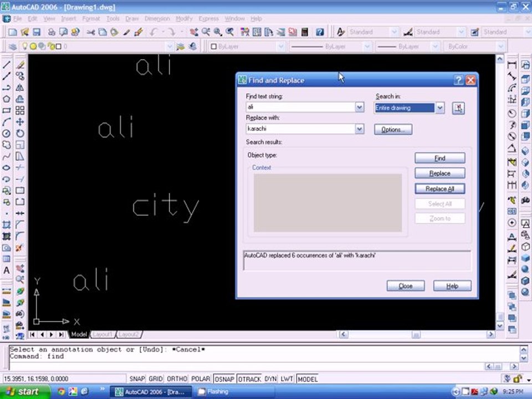The image size is (532, 399).
Task: Click the Replace All button
Action: pyautogui.click(x=439, y=188)
